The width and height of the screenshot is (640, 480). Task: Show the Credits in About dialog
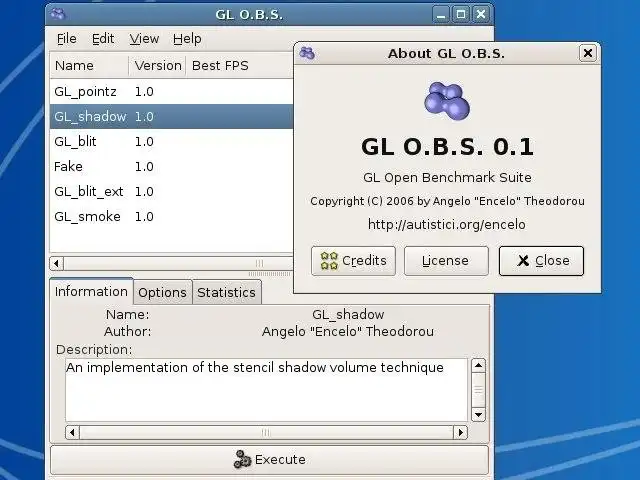click(x=353, y=260)
